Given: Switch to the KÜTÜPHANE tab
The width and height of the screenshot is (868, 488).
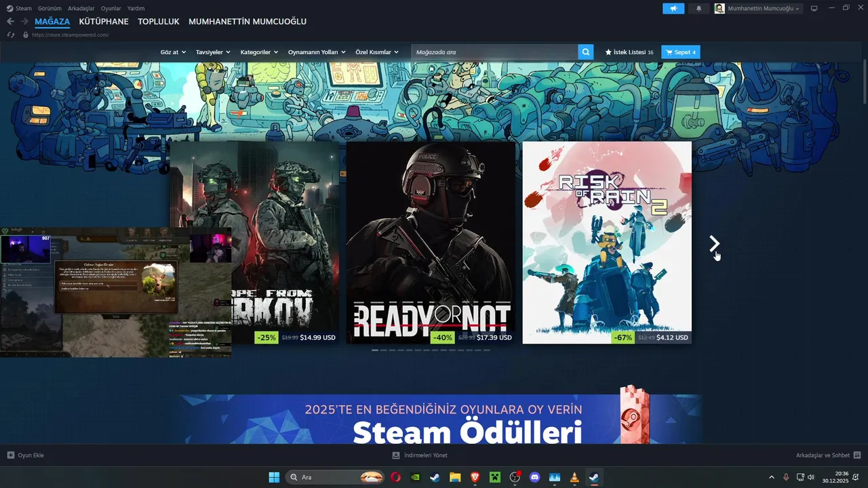Looking at the screenshot, I should click(104, 22).
